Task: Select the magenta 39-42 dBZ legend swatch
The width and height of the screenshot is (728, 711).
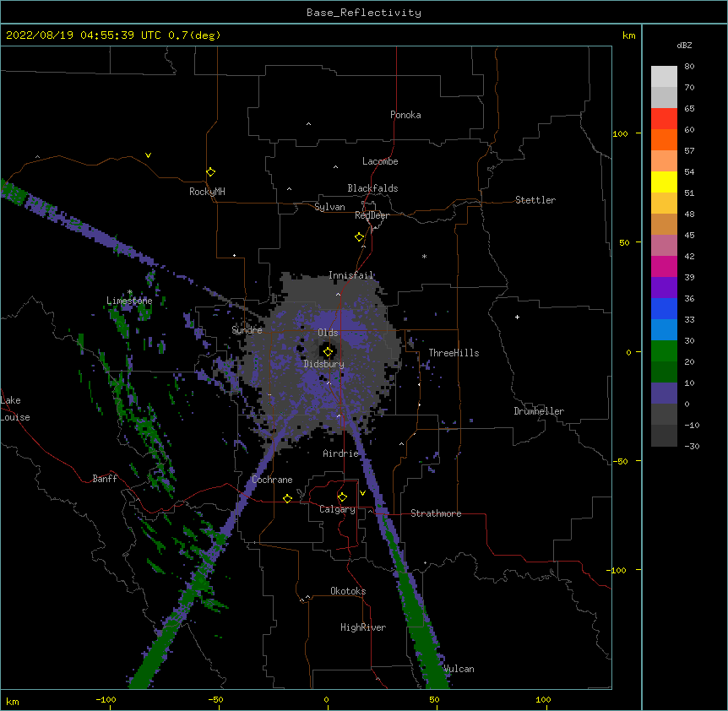Action: (664, 266)
